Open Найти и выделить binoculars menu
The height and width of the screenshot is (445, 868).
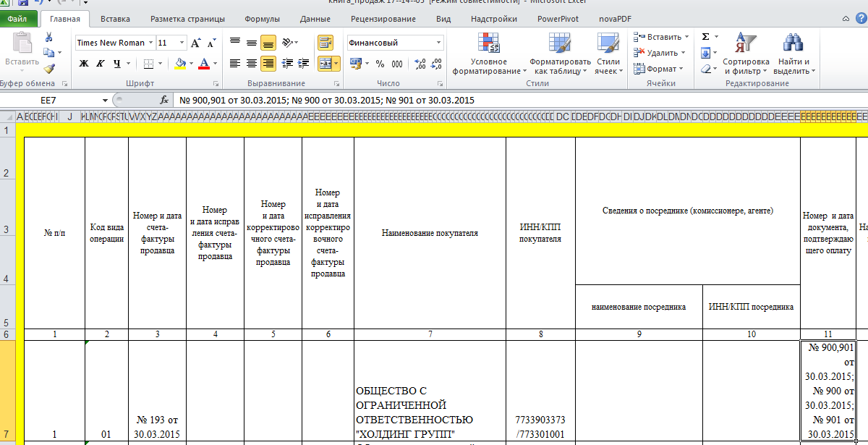[x=794, y=54]
